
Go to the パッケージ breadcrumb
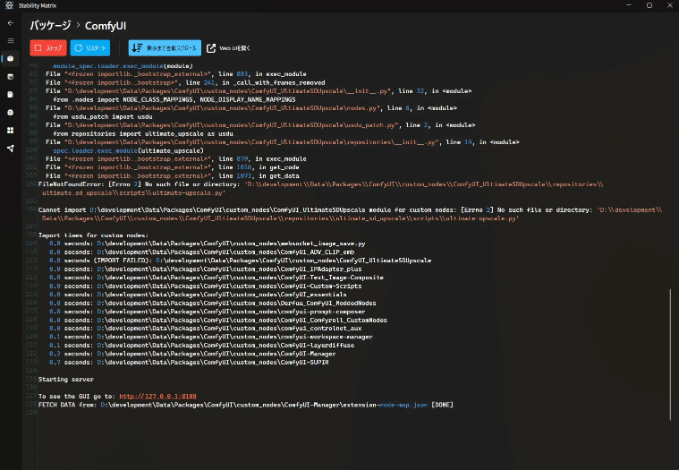pyautogui.click(x=50, y=26)
